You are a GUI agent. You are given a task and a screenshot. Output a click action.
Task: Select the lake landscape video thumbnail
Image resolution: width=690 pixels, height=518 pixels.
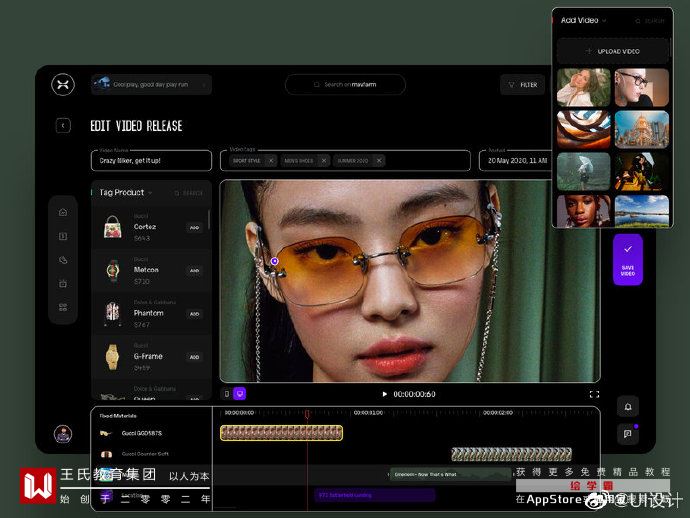[642, 211]
